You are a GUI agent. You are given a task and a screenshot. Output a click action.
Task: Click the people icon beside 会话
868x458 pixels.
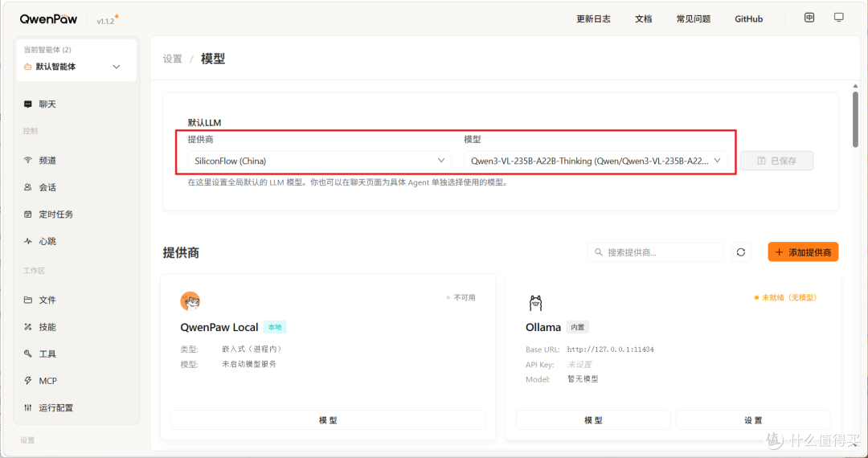click(27, 187)
